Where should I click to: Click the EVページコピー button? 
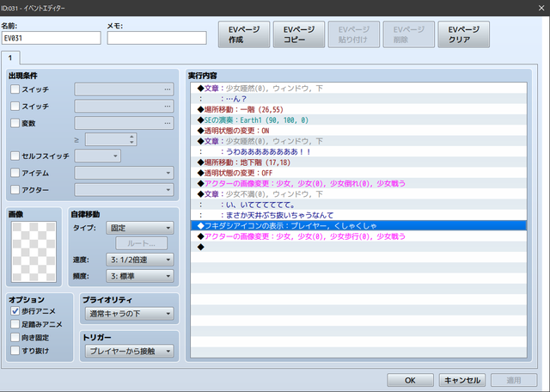coord(299,34)
